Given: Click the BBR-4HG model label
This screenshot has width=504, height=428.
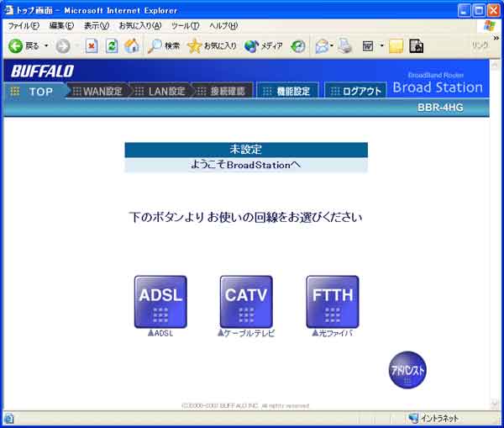Looking at the screenshot, I should (x=440, y=107).
